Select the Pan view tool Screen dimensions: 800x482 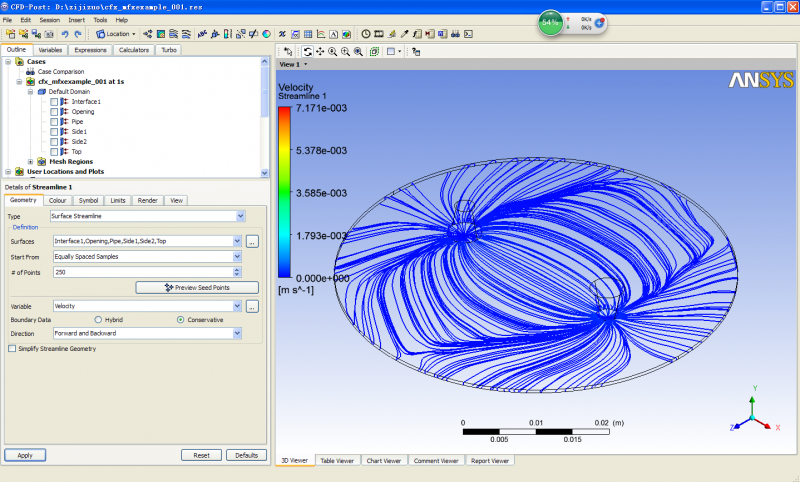[x=319, y=51]
